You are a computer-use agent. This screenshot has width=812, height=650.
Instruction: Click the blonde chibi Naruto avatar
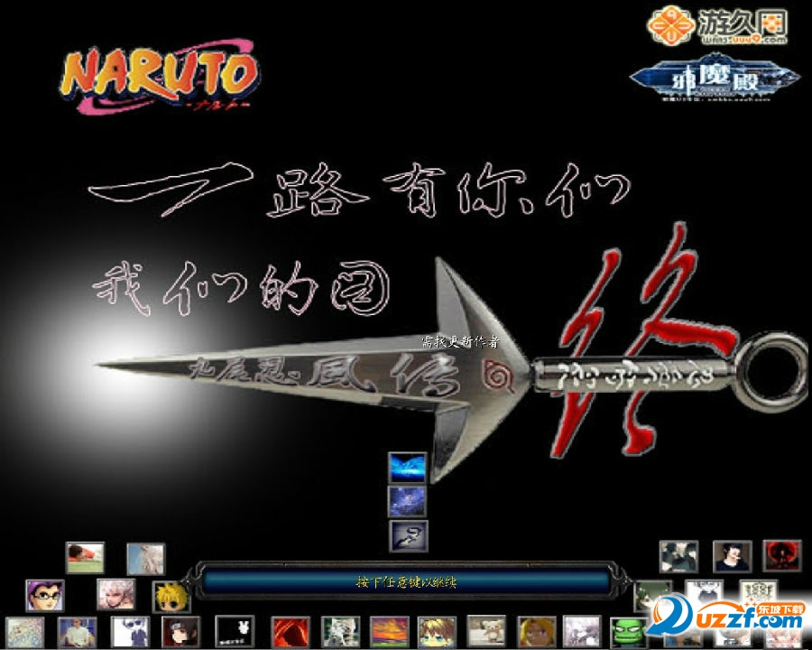tap(171, 597)
